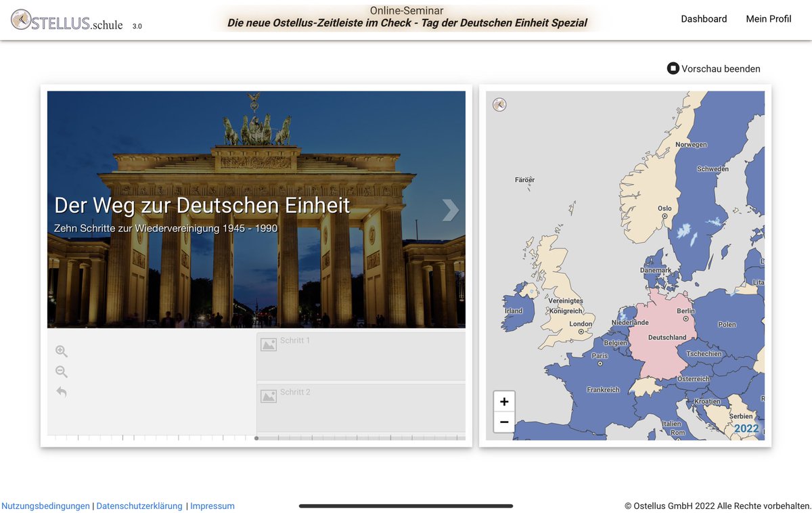The height and width of the screenshot is (513, 812).
Task: Select the zoom-in magnifier on the timeline
Action: tap(62, 351)
